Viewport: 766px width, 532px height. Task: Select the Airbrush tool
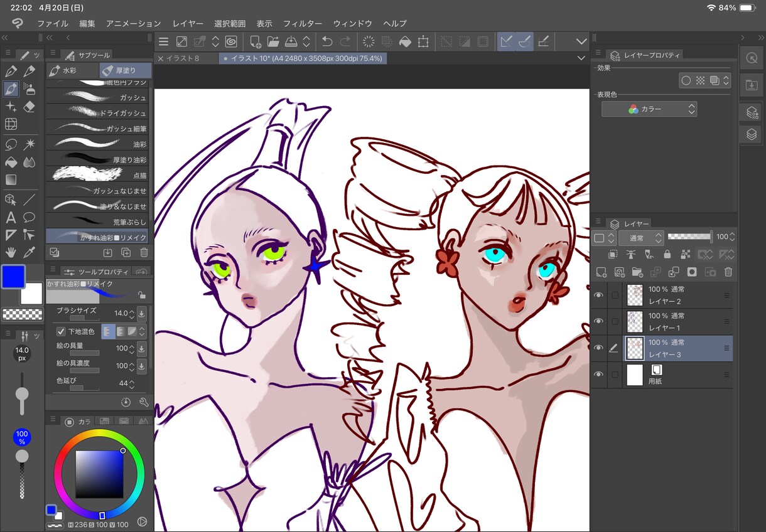pyautogui.click(x=29, y=88)
